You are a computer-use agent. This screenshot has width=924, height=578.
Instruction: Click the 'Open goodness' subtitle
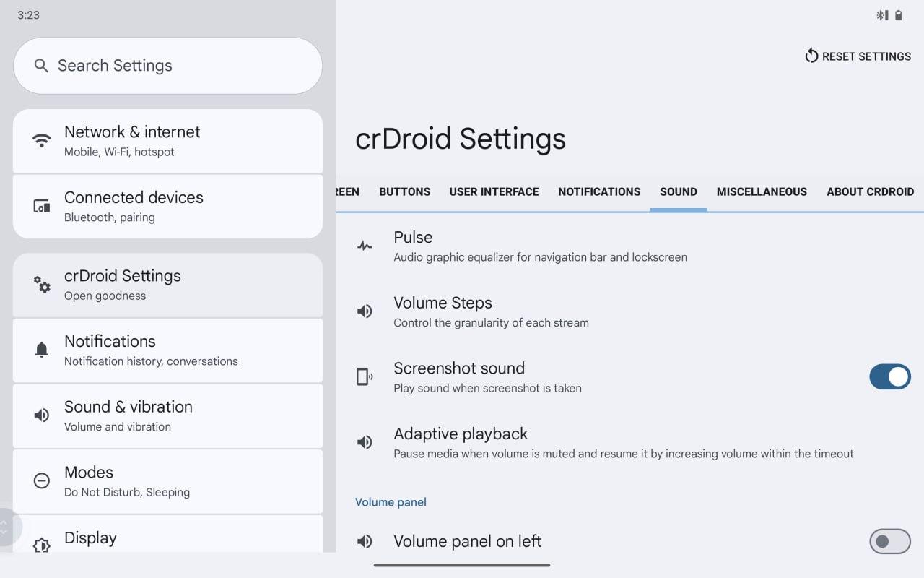(x=105, y=296)
